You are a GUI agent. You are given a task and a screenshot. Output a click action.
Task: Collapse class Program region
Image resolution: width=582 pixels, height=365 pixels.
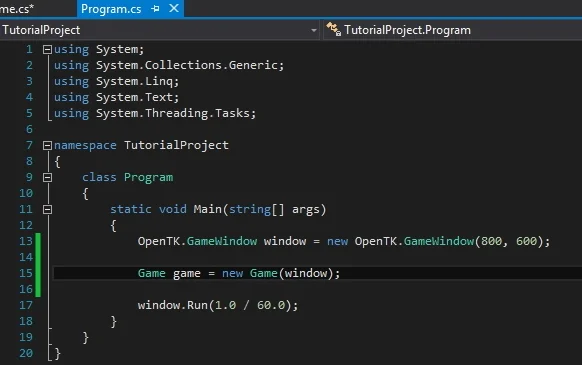pyautogui.click(x=47, y=177)
